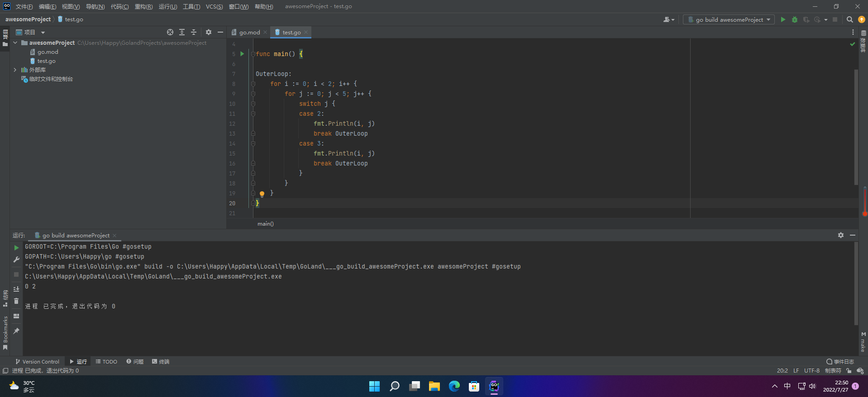Open the TODO tool window
Viewport: 868px width, 397px height.
tap(106, 361)
